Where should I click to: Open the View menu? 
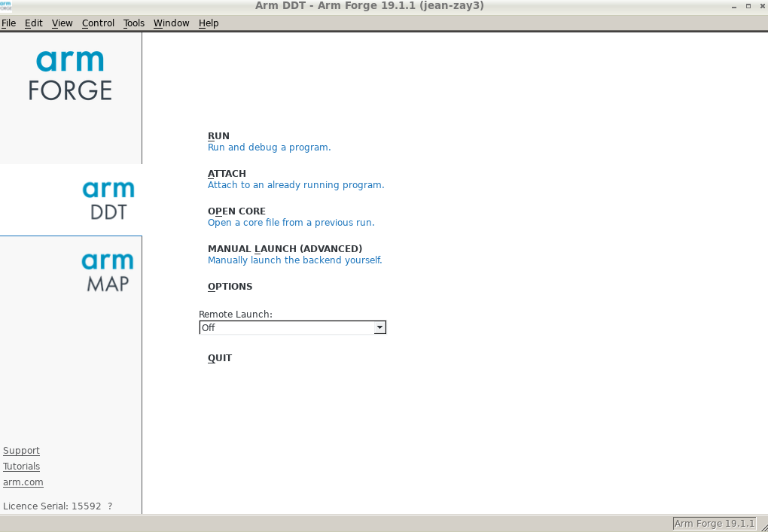(x=62, y=23)
